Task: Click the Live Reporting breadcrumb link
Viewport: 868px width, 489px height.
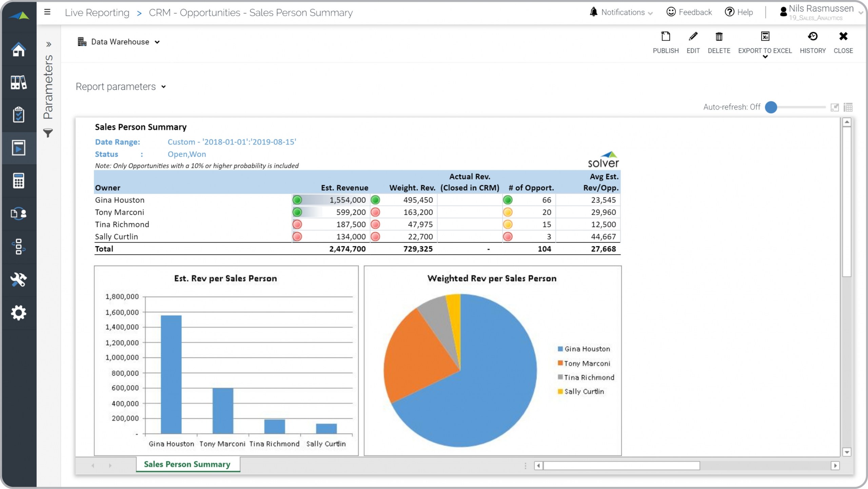Action: point(97,13)
